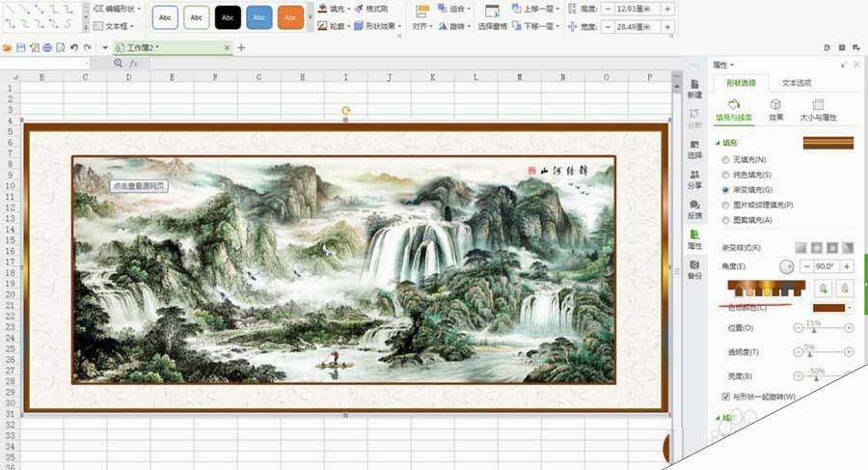Decrease the angle value with minus

pyautogui.click(x=806, y=266)
